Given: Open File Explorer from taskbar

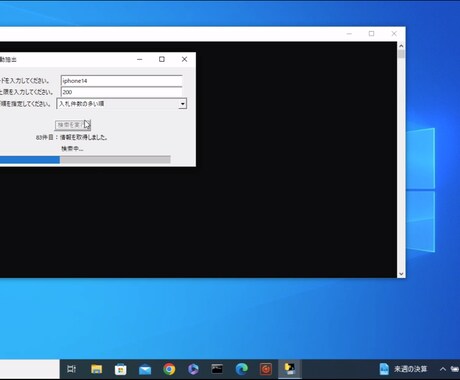Looking at the screenshot, I should [x=96, y=369].
